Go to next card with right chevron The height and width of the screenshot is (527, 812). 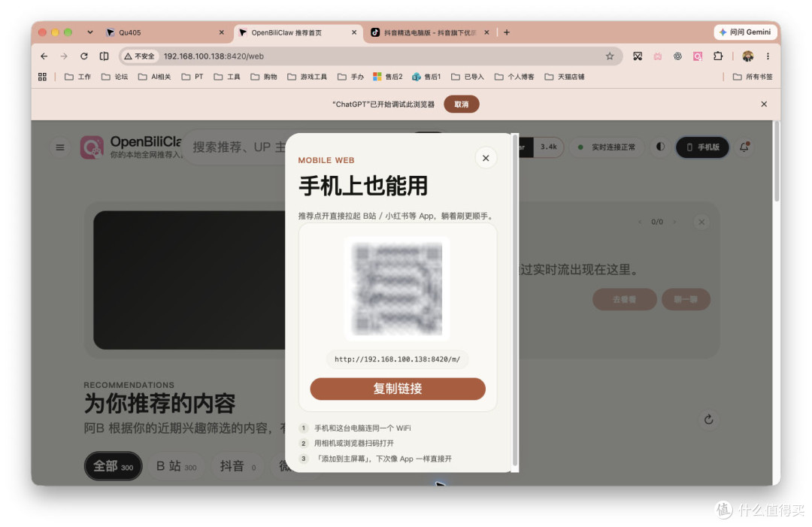[674, 222]
